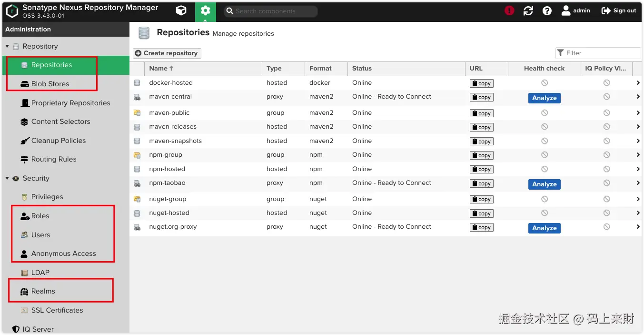Focus the Filter input field
The image size is (644, 335).
point(598,53)
